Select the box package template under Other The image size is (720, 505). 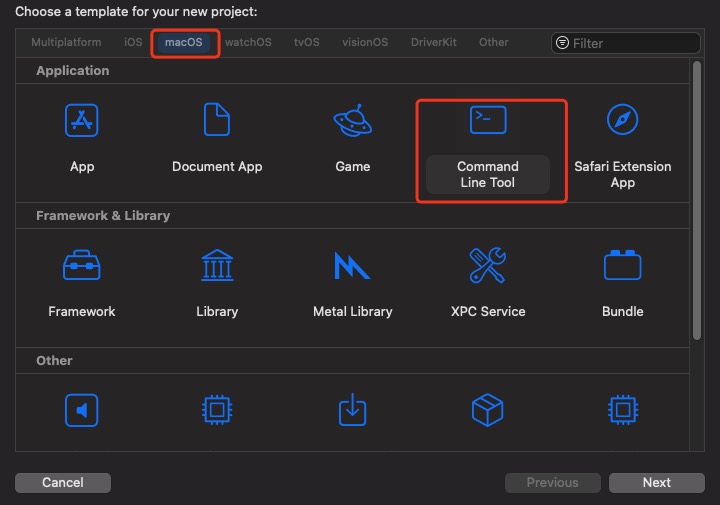[x=488, y=410]
